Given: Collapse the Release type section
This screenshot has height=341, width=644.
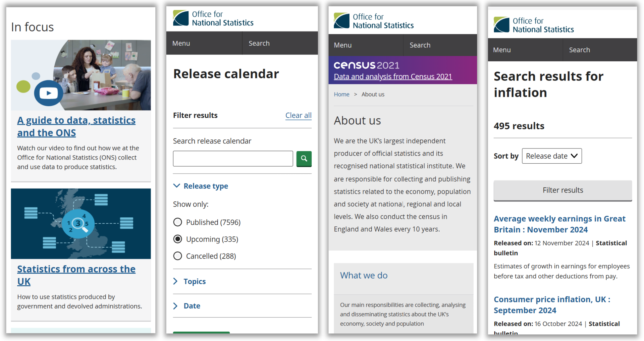Looking at the screenshot, I should pyautogui.click(x=201, y=186).
